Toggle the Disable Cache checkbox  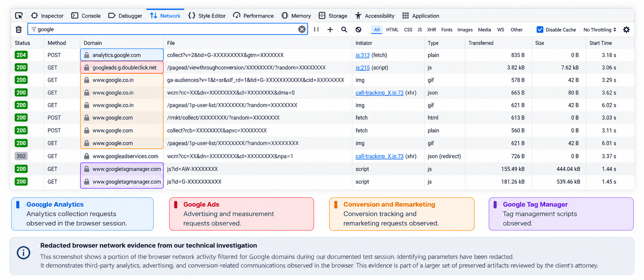pyautogui.click(x=540, y=29)
